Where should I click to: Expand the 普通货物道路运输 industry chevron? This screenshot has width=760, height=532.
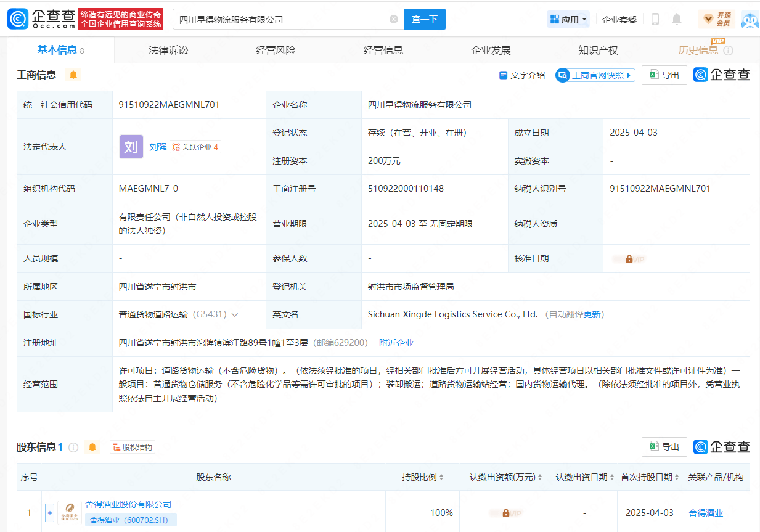coord(235,314)
